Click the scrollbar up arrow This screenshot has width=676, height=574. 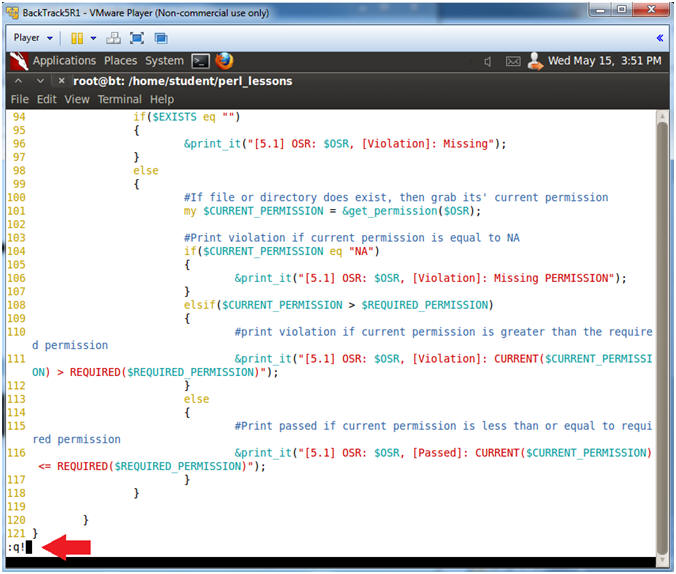click(x=662, y=116)
